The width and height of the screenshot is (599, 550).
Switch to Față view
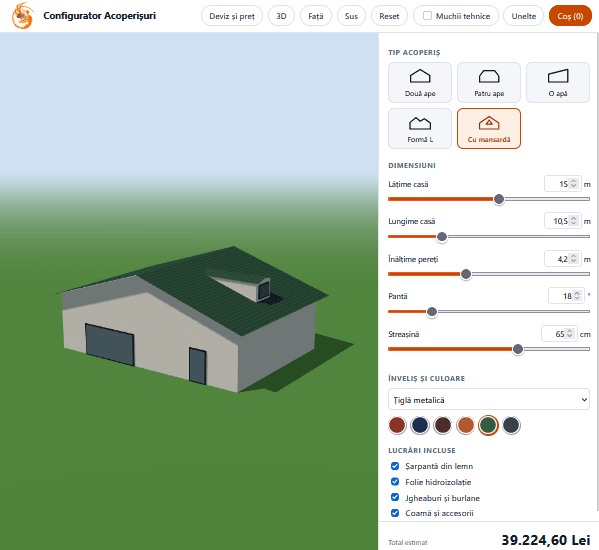pos(316,16)
